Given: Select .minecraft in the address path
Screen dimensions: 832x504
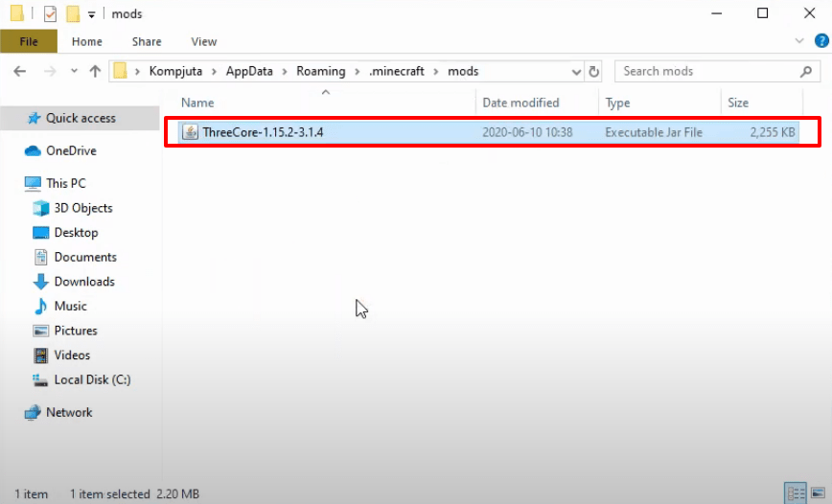Looking at the screenshot, I should pos(397,71).
